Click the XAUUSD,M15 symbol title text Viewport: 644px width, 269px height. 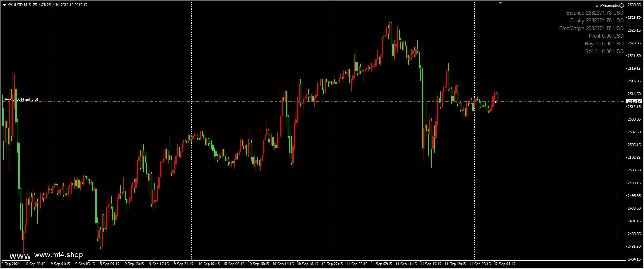click(19, 5)
